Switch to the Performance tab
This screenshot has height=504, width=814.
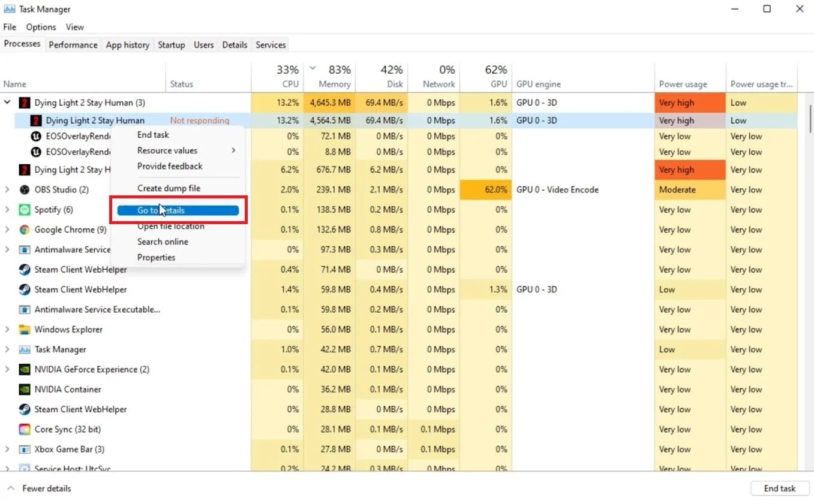coord(73,45)
